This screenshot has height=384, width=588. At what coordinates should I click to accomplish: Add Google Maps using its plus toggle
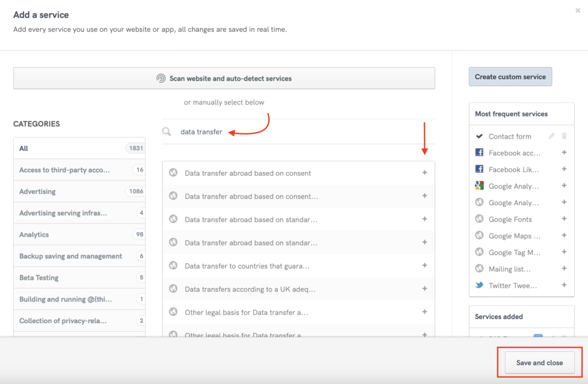coord(564,236)
